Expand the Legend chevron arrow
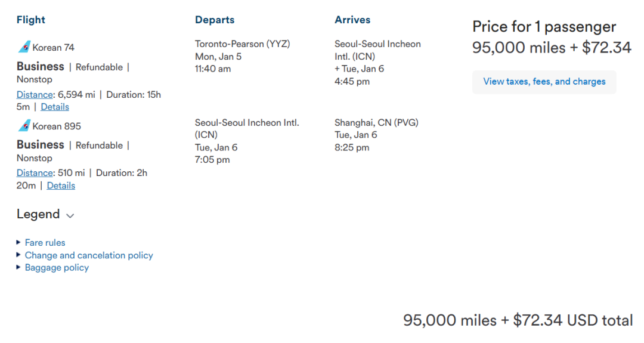This screenshot has height=343, width=644. [x=70, y=215]
